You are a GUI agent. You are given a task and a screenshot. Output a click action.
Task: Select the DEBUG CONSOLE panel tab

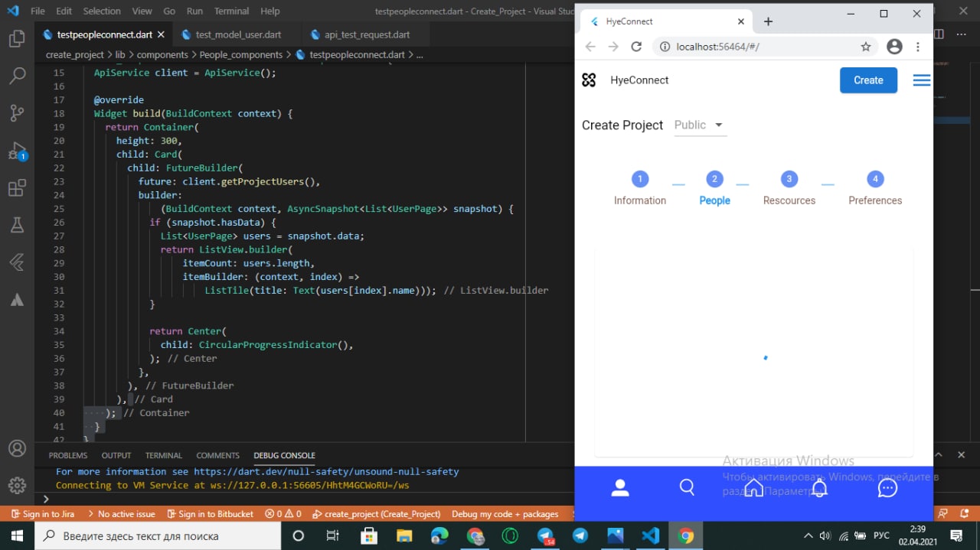(x=285, y=455)
